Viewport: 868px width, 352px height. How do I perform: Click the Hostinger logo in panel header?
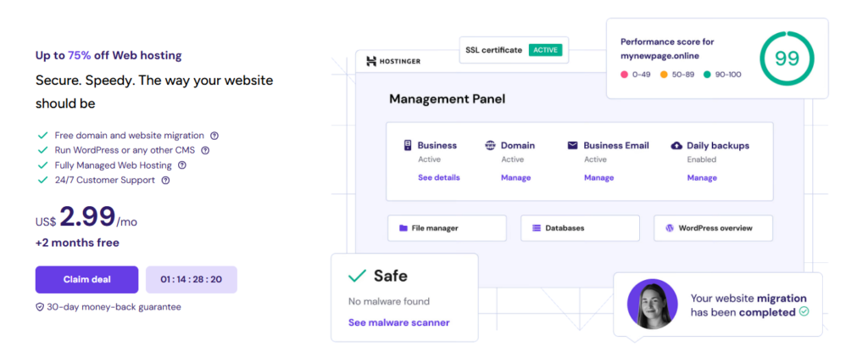[393, 61]
